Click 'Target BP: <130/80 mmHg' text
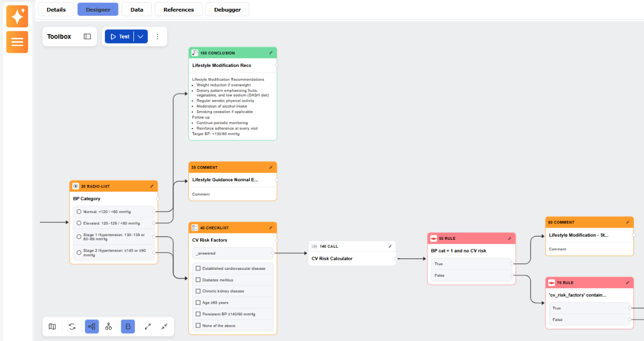Screen dimensions: 644x341 (x=216, y=134)
